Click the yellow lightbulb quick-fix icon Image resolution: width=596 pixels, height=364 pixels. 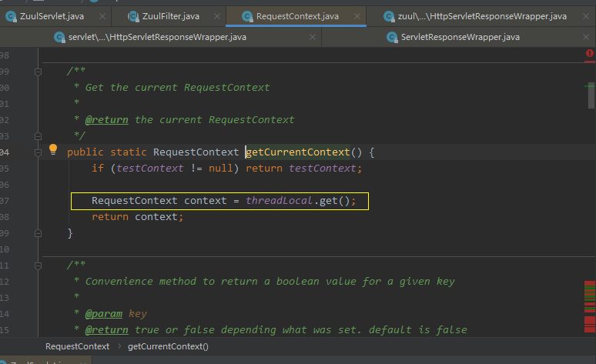click(x=53, y=150)
